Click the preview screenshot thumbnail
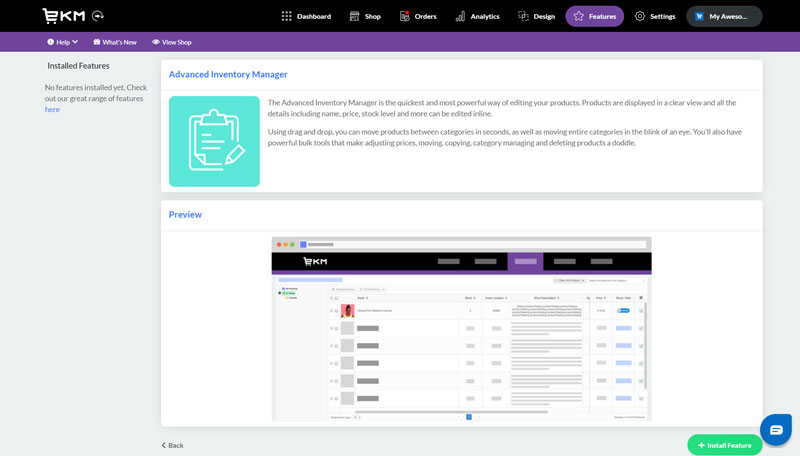Viewport: 800px width, 456px height. tap(461, 329)
